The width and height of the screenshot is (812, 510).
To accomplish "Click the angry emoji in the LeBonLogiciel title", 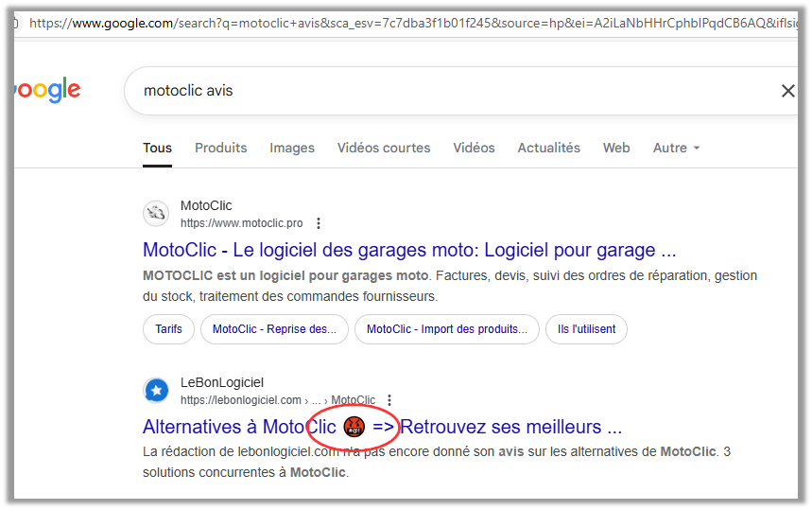I will coord(354,427).
